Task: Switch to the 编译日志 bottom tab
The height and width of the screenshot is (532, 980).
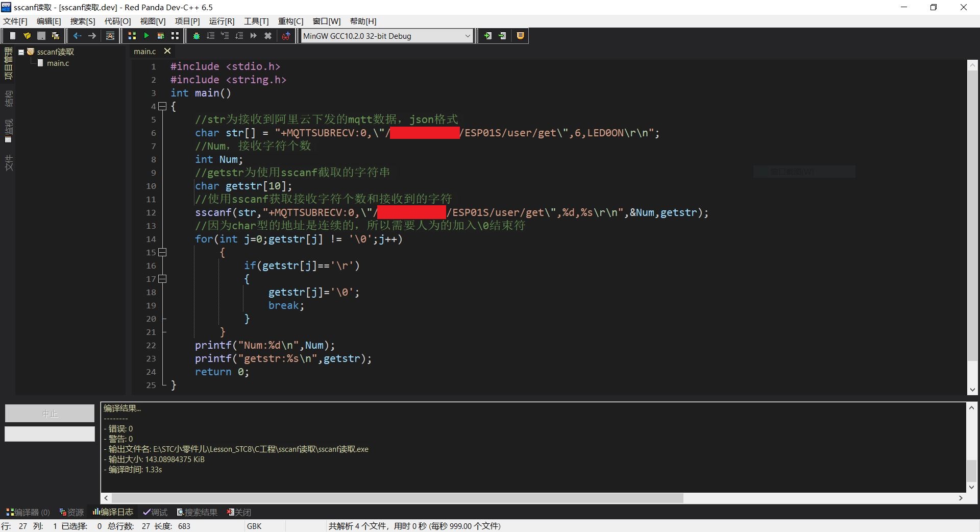Action: 113,512
